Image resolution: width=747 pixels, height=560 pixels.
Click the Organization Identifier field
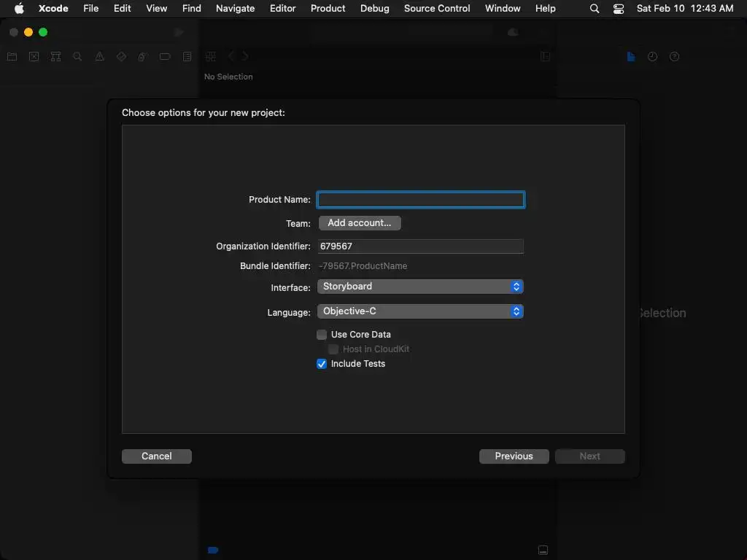click(x=420, y=246)
